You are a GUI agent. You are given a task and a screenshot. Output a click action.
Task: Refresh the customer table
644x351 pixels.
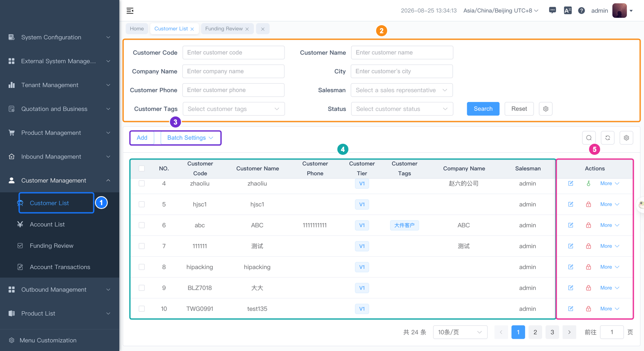pyautogui.click(x=608, y=138)
